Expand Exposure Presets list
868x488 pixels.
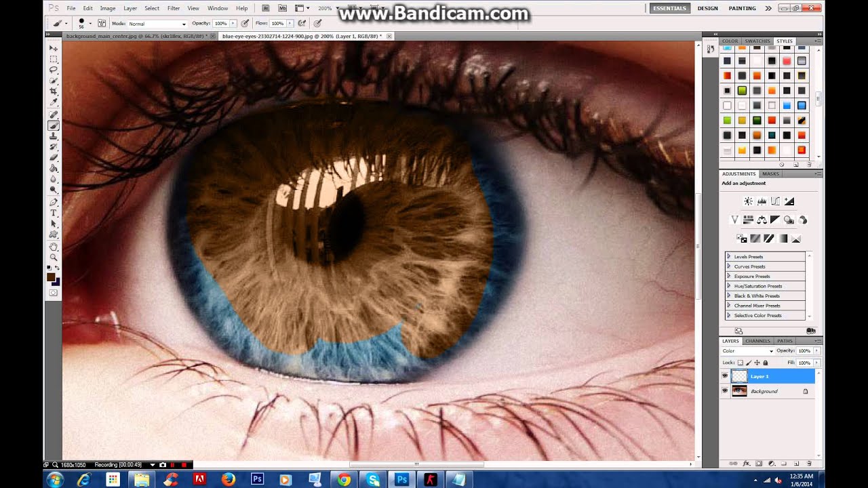pyautogui.click(x=729, y=277)
